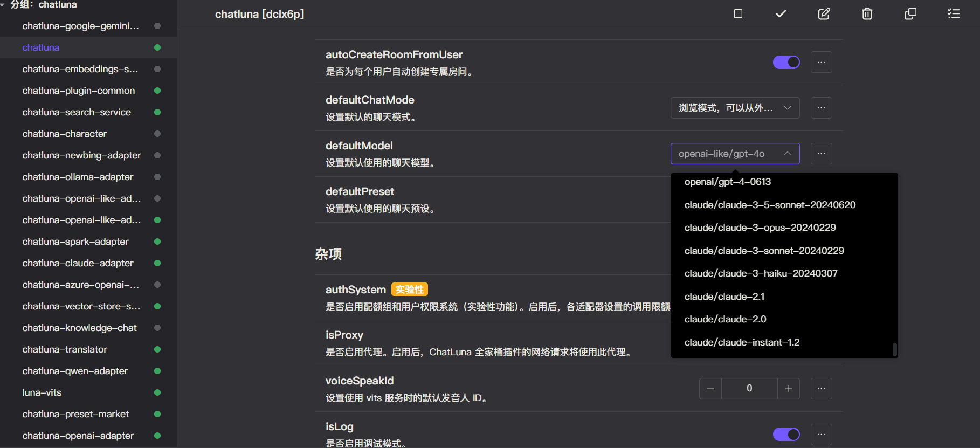Toggle the autoCreateRoomFromUser switch

786,62
